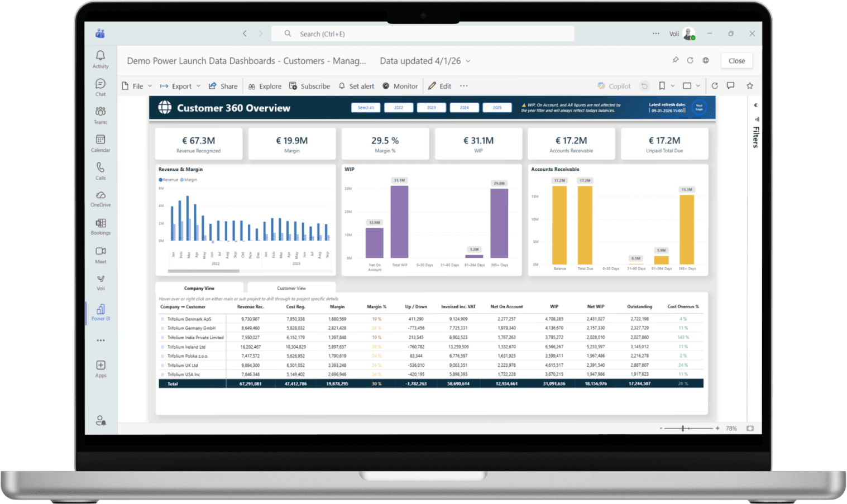This screenshot has height=504, width=847.
Task: Click the Set alert bell icon
Action: (342, 86)
